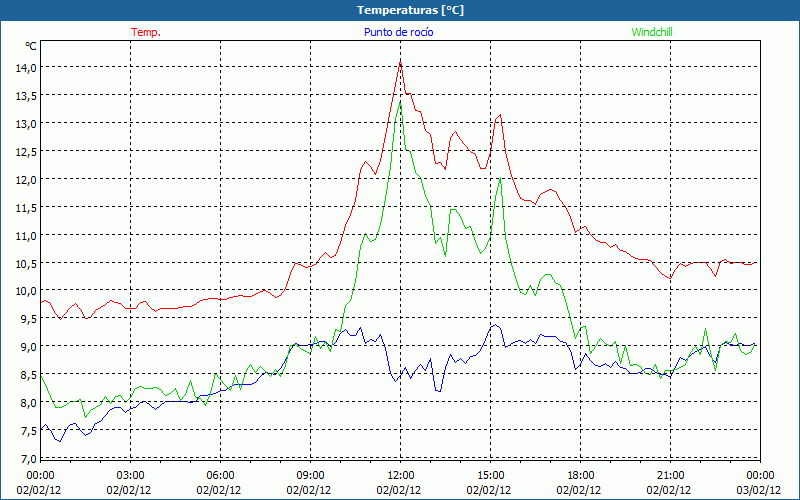Click the 12,0 y-axis value
Screen dimensions: 800x500
[26, 180]
